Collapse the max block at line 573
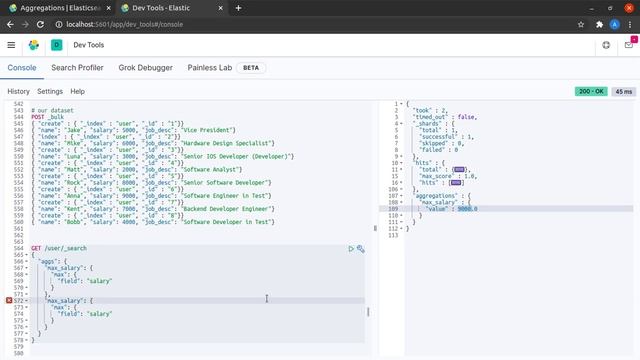 tap(27, 307)
